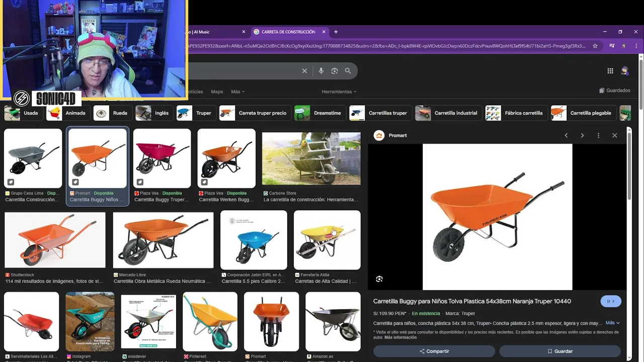Apply the Carretilla industrial filter chip
This screenshot has width=644, height=362.
pos(448,113)
